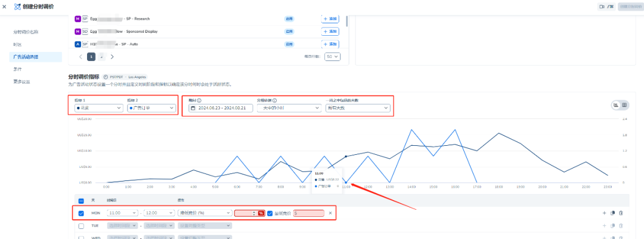Open the days-of-week dropdown showing 所有天数
This screenshot has height=239, width=644.
(357, 108)
